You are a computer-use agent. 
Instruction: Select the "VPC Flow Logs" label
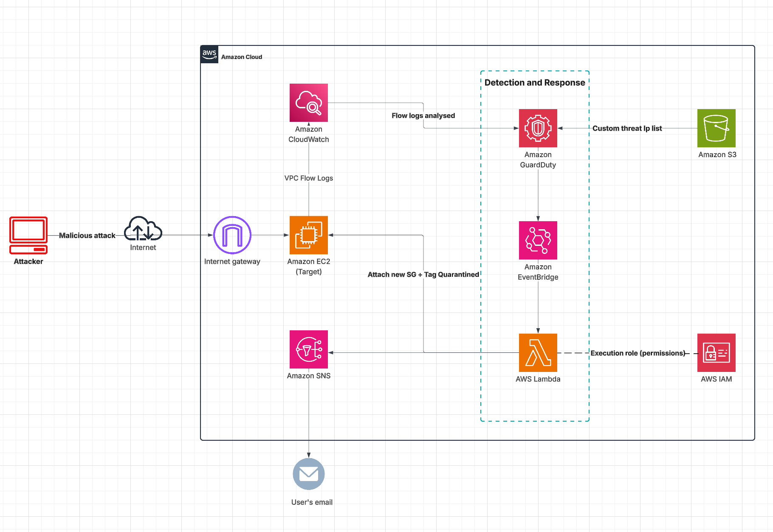(309, 178)
